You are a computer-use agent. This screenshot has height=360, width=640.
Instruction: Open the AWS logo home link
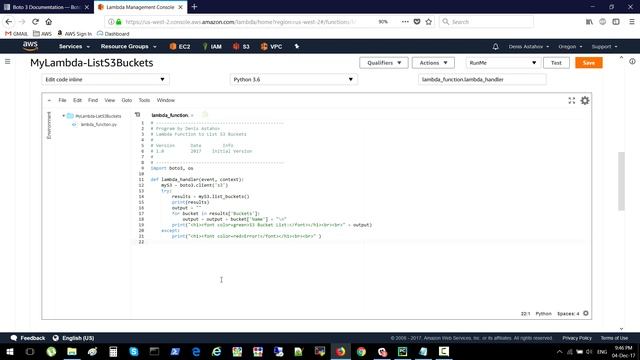click(30, 46)
